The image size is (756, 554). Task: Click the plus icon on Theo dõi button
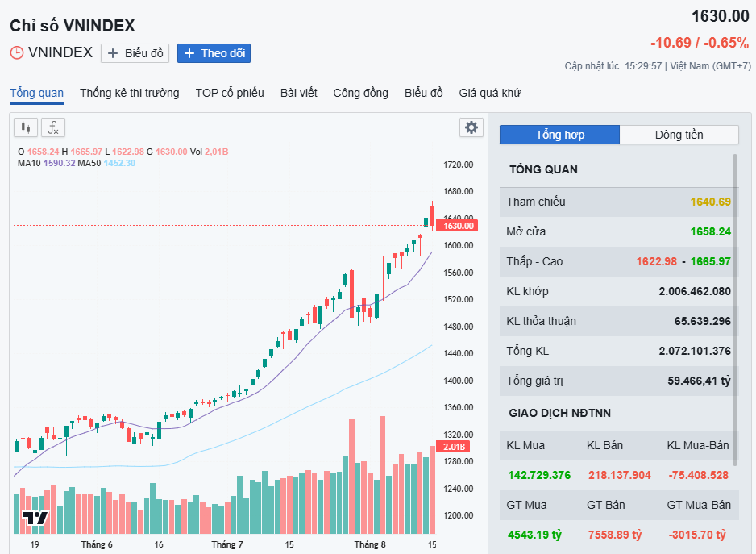[x=189, y=53]
